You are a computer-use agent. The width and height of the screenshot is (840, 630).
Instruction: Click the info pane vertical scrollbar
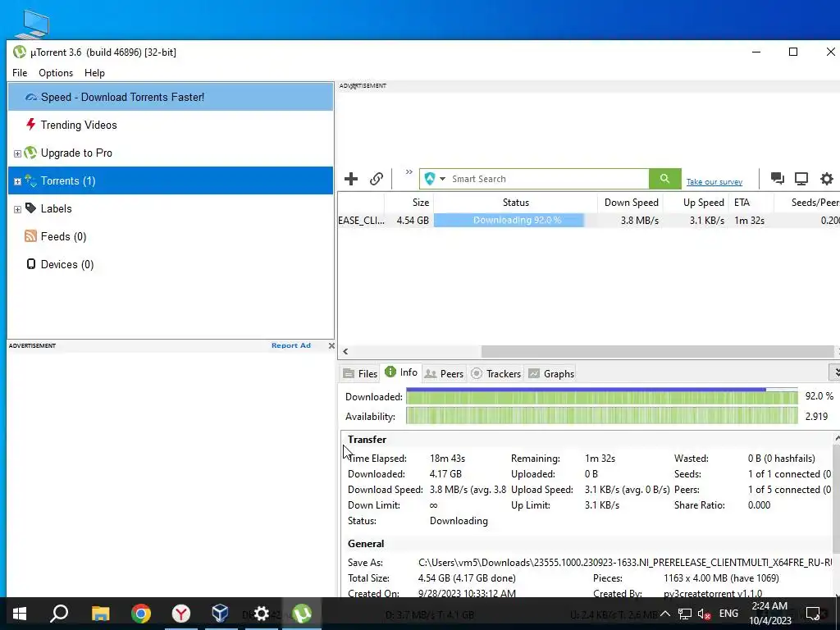(836, 498)
